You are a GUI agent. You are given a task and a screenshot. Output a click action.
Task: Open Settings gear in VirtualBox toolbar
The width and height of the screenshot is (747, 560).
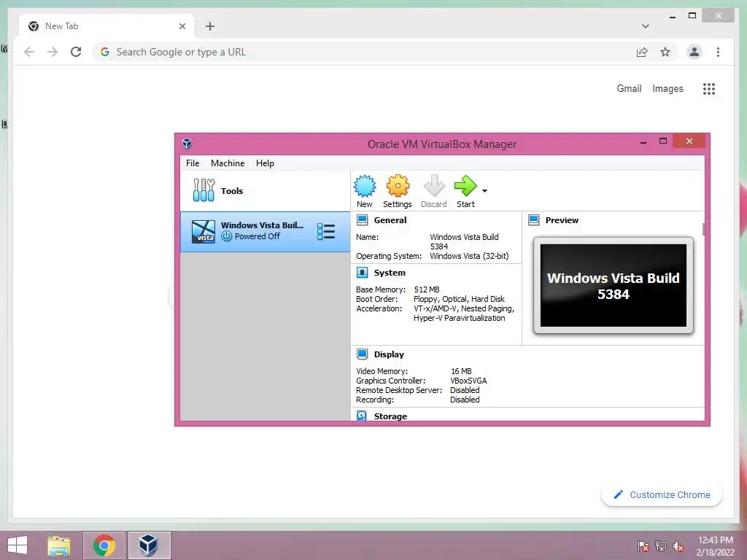[x=398, y=186]
